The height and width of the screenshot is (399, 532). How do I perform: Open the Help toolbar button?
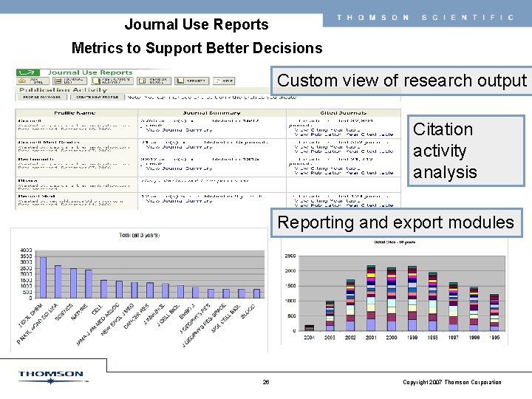click(224, 81)
